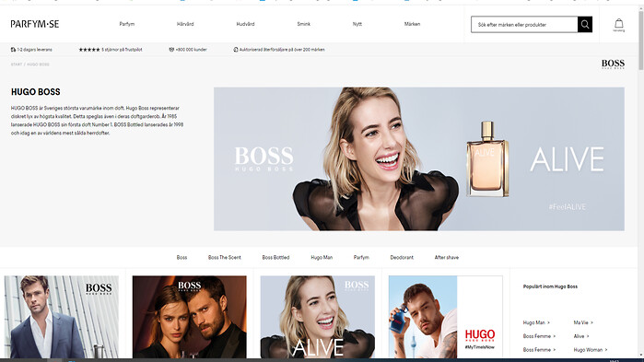This screenshot has width=644, height=362.
Task: Open the shopping bag icon
Action: point(618,25)
